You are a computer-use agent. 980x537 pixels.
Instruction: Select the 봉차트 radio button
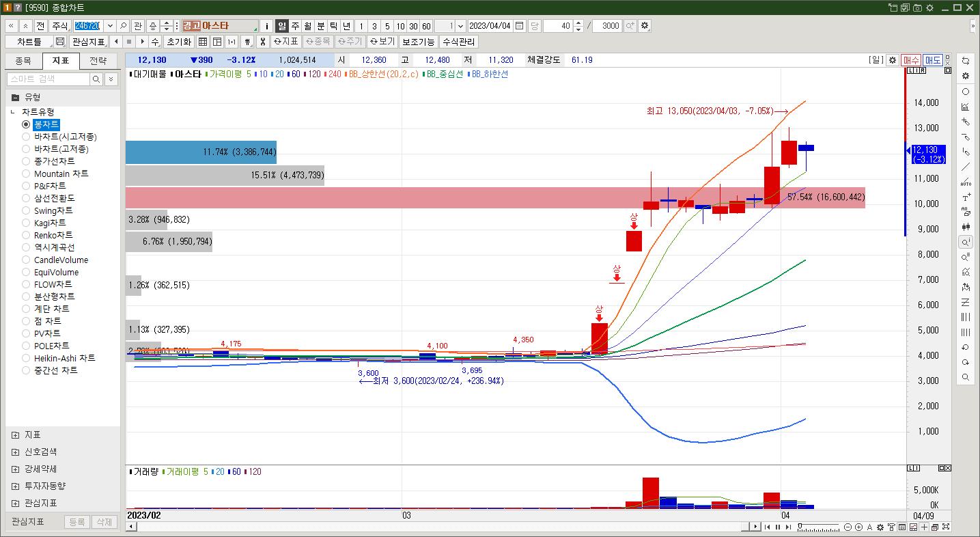[26, 124]
